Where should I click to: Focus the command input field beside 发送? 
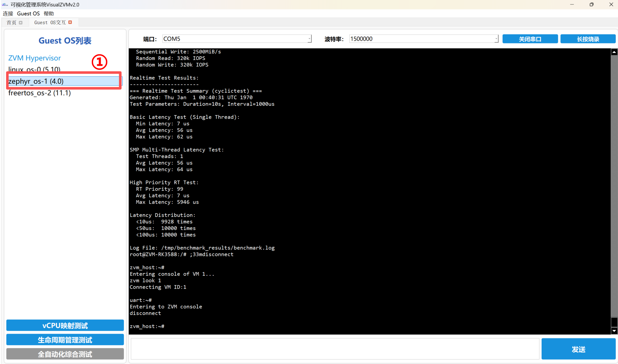pyautogui.click(x=335, y=349)
